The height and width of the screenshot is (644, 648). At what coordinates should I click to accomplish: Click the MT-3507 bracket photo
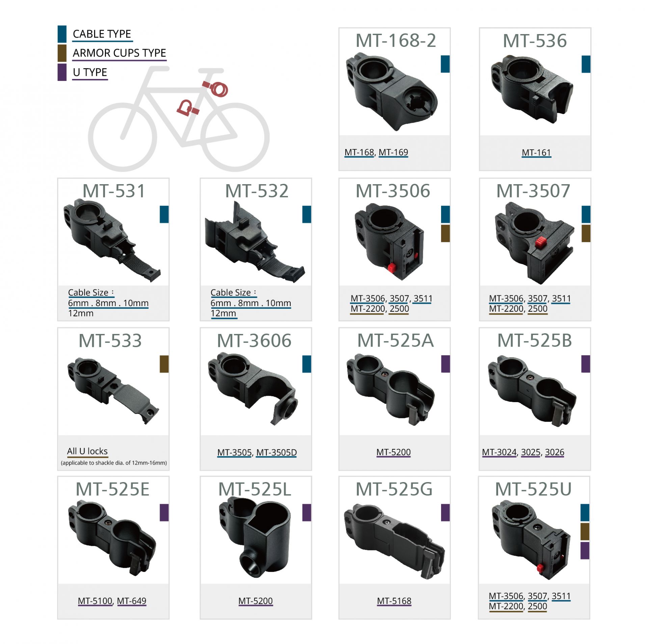coord(534,243)
